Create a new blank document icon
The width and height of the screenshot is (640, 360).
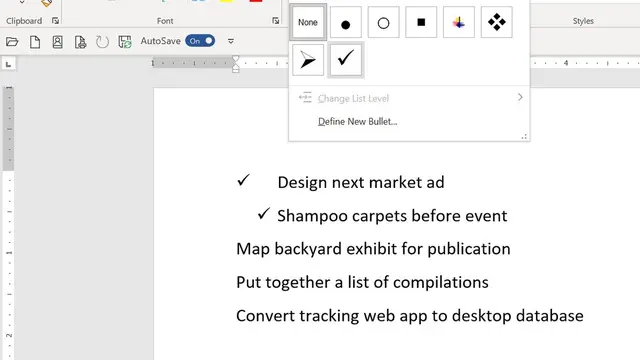click(x=35, y=41)
